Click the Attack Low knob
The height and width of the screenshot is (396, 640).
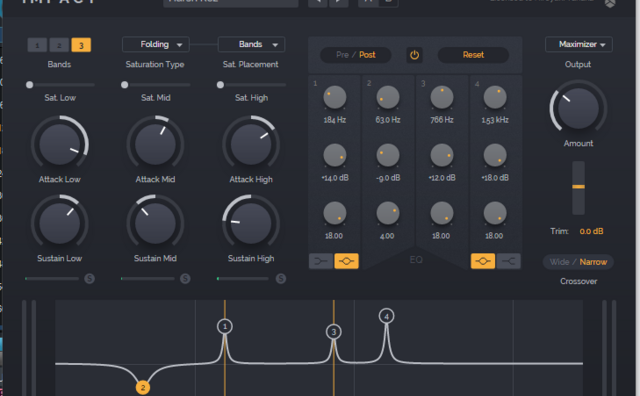60,144
